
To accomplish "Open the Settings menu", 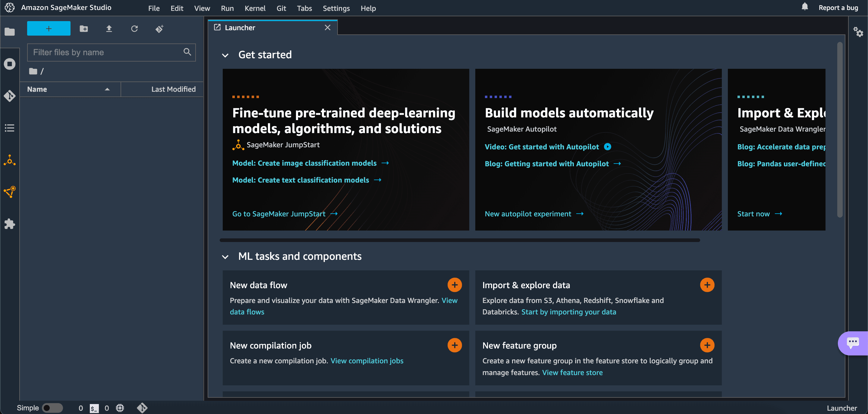I will (336, 8).
